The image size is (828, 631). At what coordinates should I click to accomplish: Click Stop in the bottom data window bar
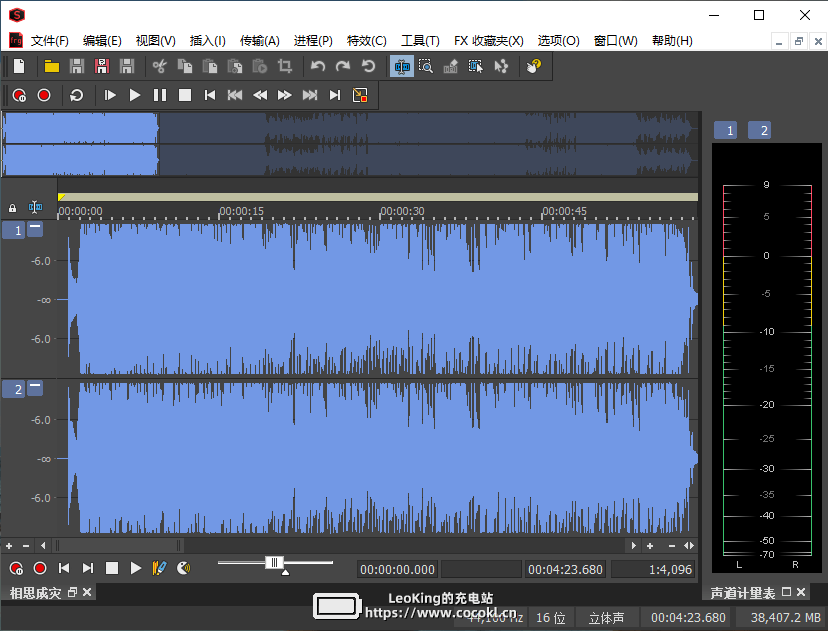pyautogui.click(x=111, y=568)
